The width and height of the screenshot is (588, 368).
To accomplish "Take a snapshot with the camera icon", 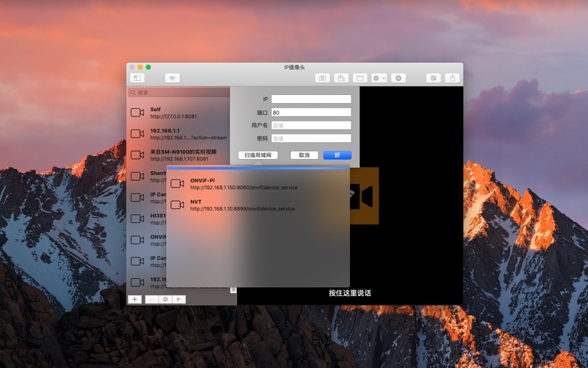I will [x=322, y=78].
